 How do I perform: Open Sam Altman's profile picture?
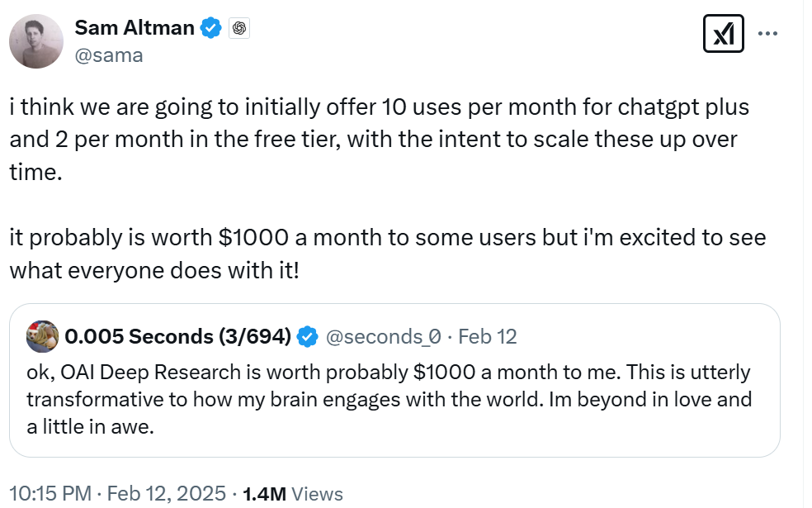(37, 41)
